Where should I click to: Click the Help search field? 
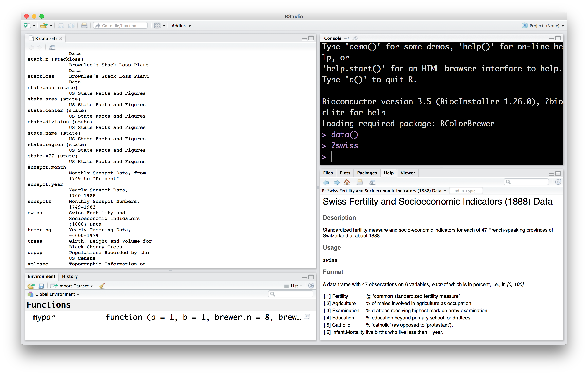coord(526,182)
